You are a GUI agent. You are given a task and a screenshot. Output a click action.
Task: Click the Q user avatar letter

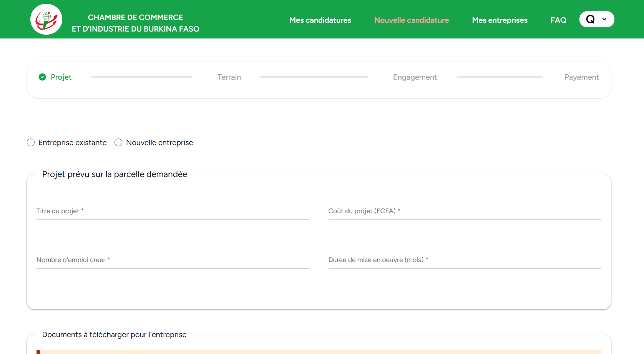(590, 19)
